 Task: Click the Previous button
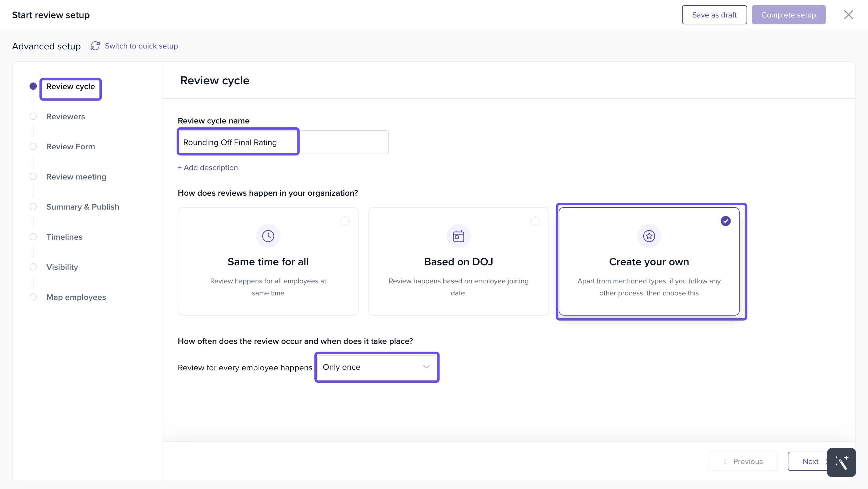[x=743, y=461]
